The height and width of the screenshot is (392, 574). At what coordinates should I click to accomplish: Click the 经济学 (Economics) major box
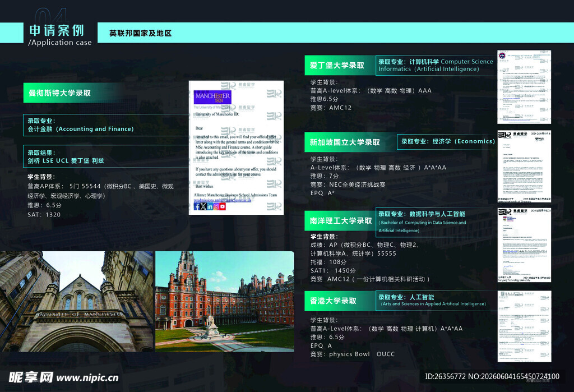[x=446, y=141]
